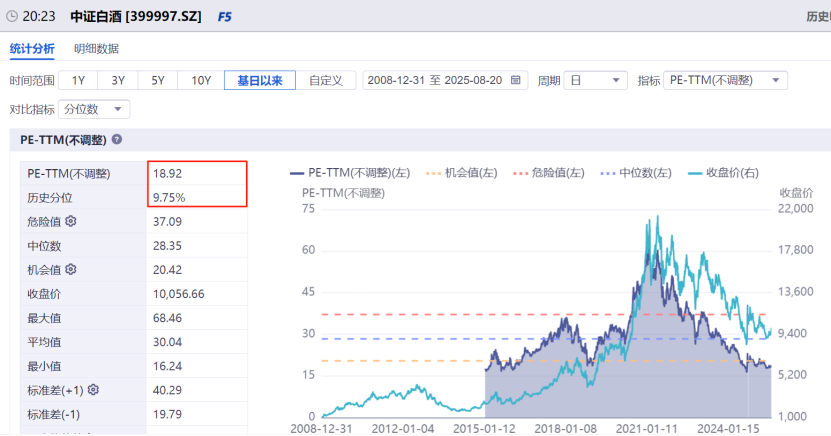Viewport: 831px width, 436px height.
Task: Click the 收盘价 value 10,056.66
Action: pyautogui.click(x=179, y=294)
